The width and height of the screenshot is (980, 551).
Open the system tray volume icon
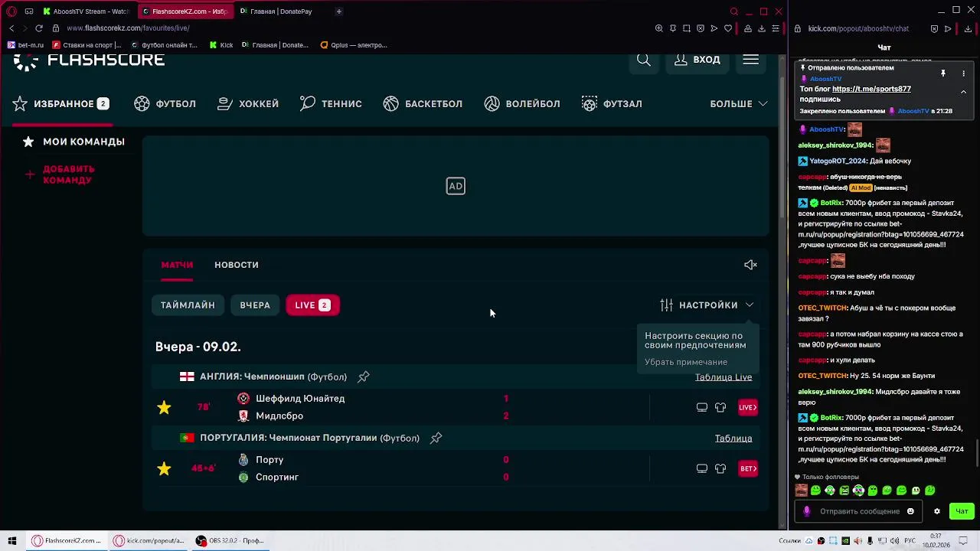(x=894, y=540)
